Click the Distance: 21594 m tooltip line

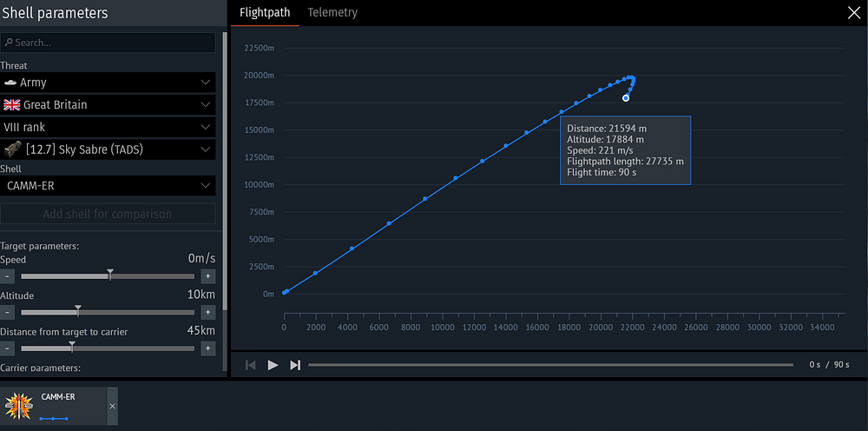607,129
